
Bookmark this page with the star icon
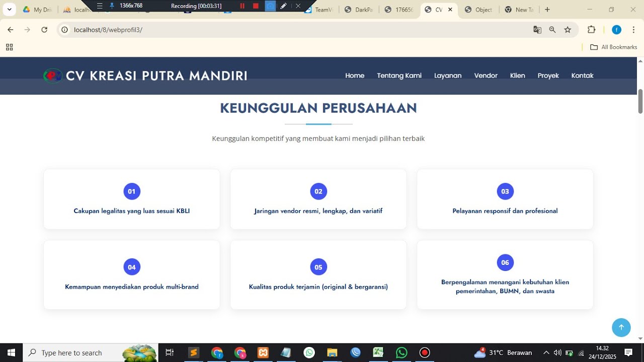568,30
